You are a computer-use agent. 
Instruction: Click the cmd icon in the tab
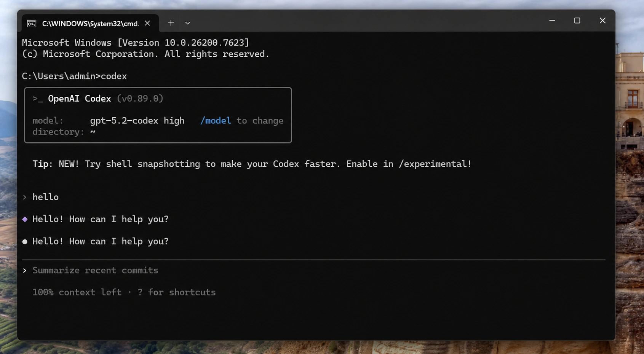[x=32, y=24]
